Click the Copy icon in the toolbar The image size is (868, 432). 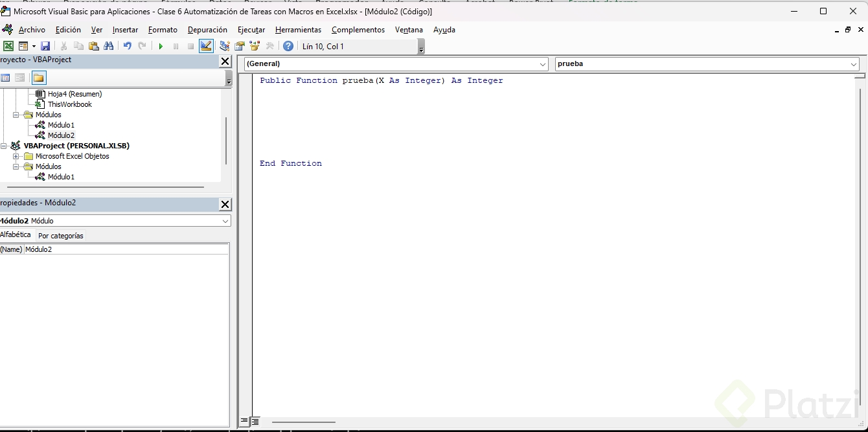(x=78, y=46)
